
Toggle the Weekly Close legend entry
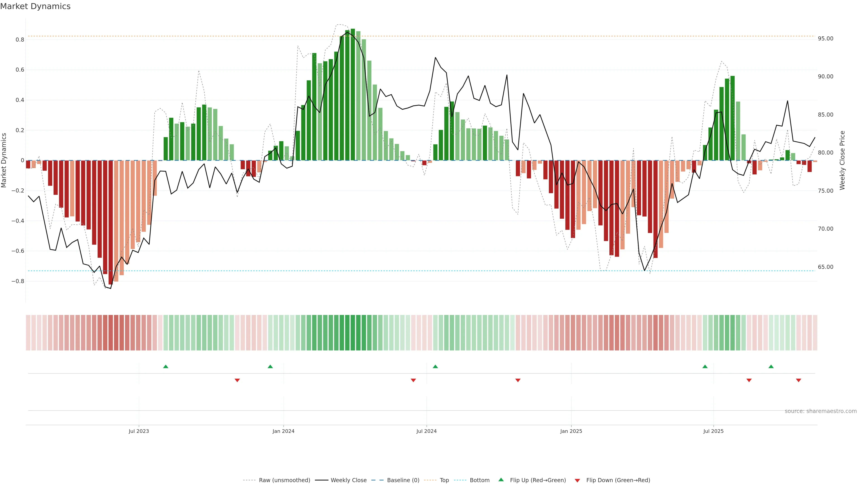pyautogui.click(x=348, y=480)
